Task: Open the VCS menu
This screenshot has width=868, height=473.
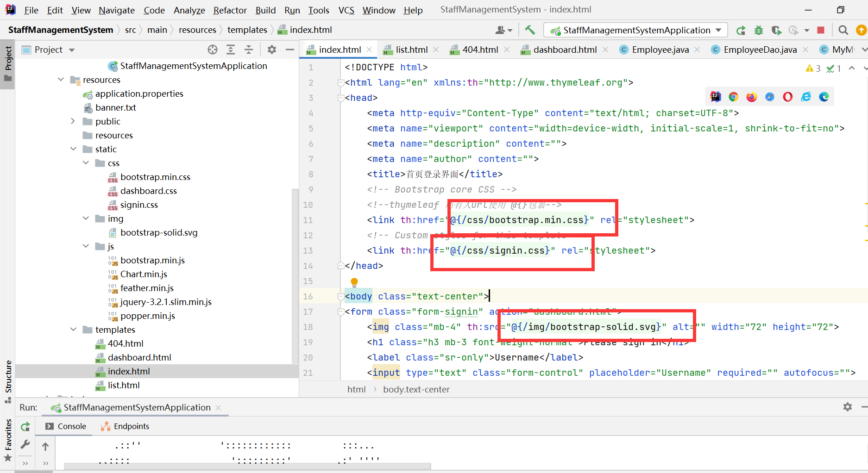Action: coord(346,10)
